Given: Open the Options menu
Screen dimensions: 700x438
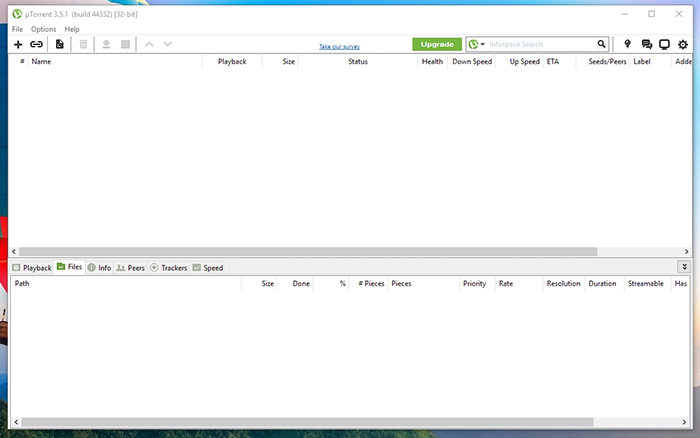Looking at the screenshot, I should point(43,29).
